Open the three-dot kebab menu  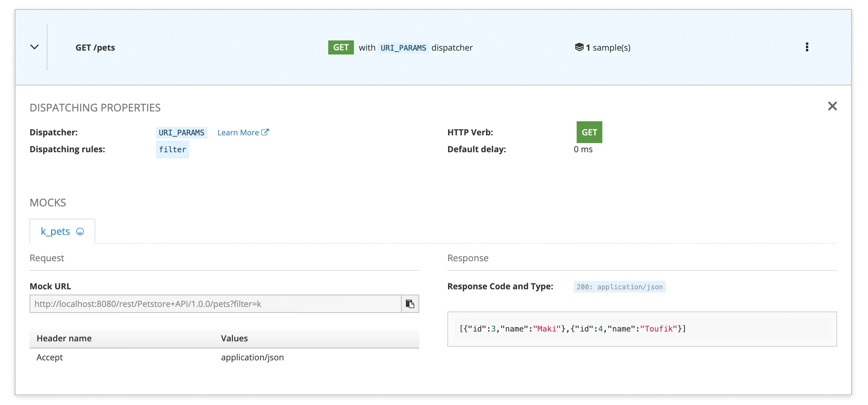click(x=807, y=47)
